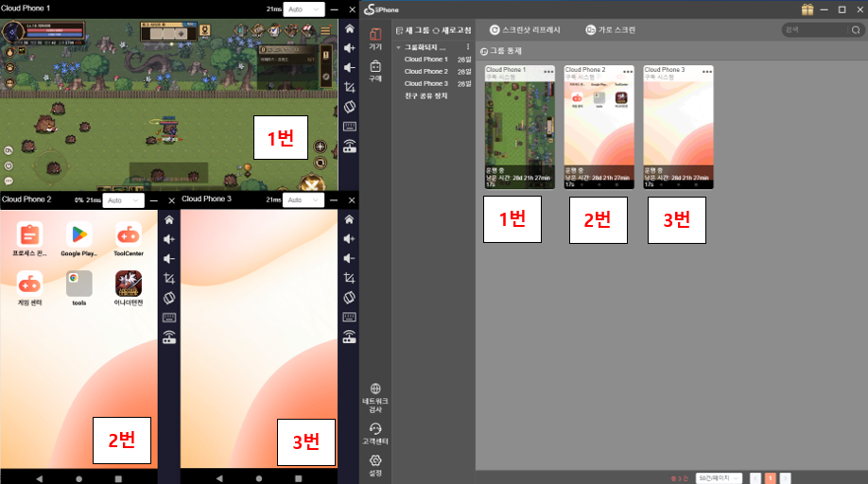Click 새 그룹 new group button
Viewport: 868px width, 484px height.
412,30
